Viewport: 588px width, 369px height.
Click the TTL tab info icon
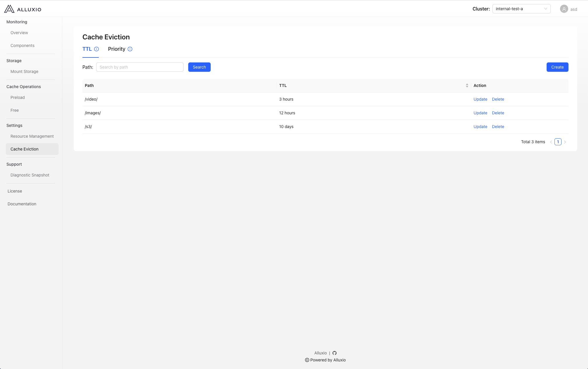(96, 49)
